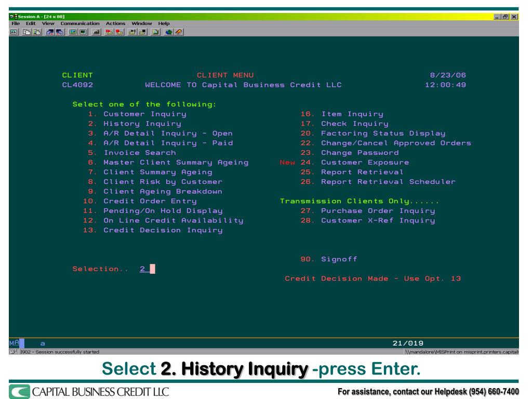The image size is (532, 399).
Task: Click option 7. Client Summary Ageing
Action: pyautogui.click(x=150, y=172)
